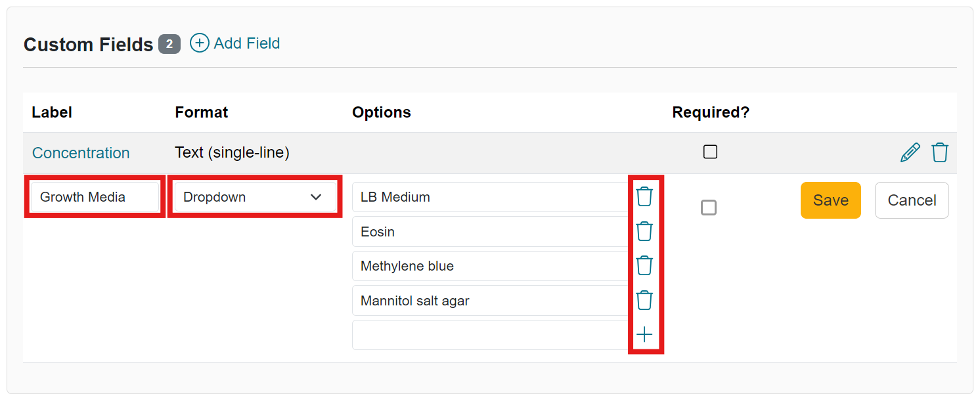980x398 pixels.
Task: Select the Concentration field name
Action: pos(81,152)
